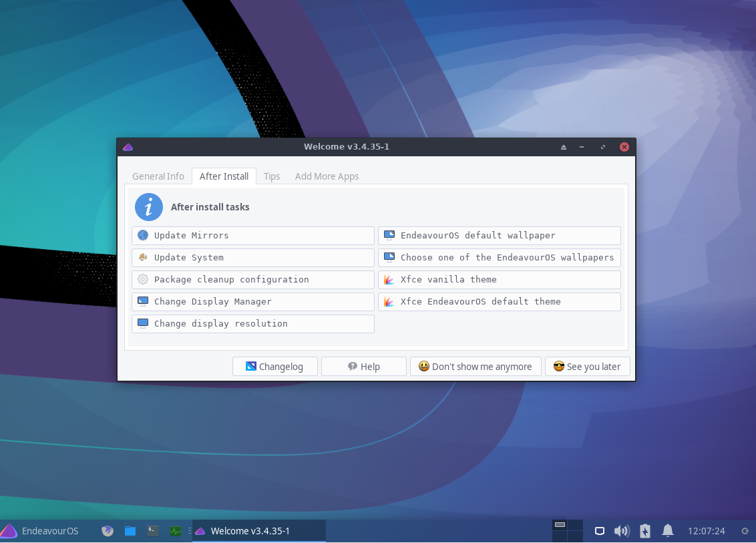Open the Tips tab
Screen dimensions: 756x543
click(x=271, y=176)
